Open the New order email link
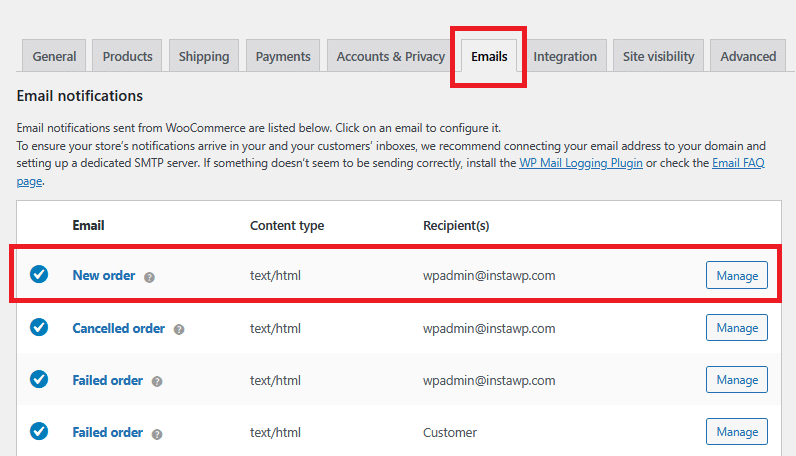This screenshot has width=796, height=456. click(x=104, y=275)
